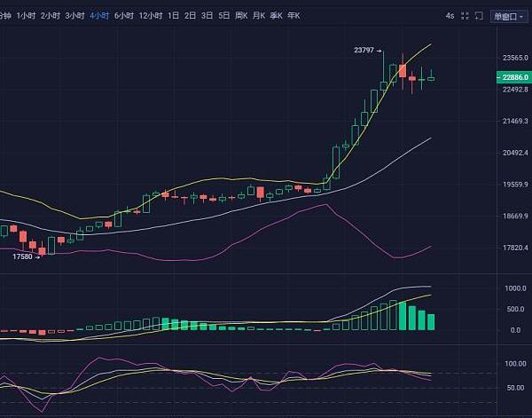Viewport: 532px width, 418px height.
Task: Click the 22492.8 price axis label
Action: pos(515,90)
